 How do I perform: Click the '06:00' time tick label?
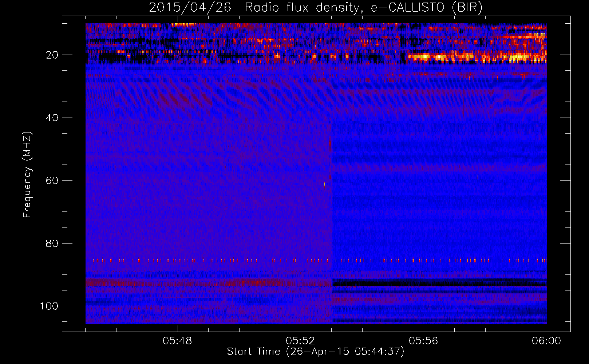pos(546,341)
